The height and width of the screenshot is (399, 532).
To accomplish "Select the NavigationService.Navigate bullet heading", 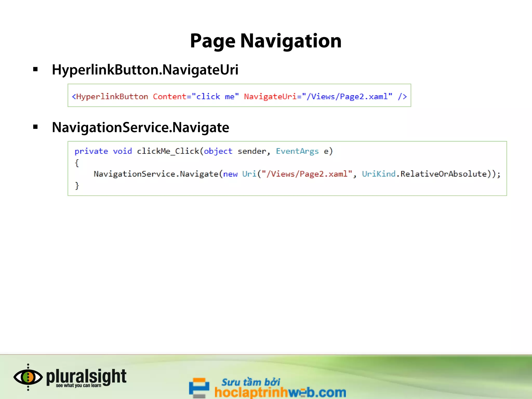I will (141, 127).
